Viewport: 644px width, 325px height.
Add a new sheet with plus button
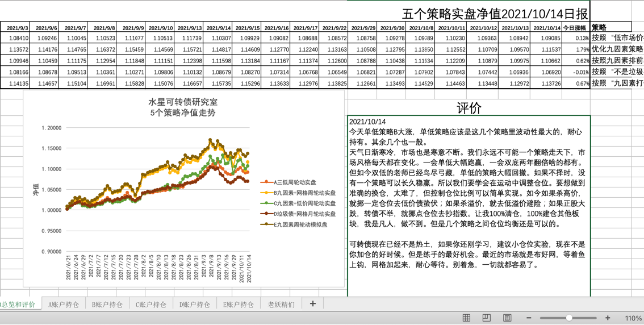312,304
